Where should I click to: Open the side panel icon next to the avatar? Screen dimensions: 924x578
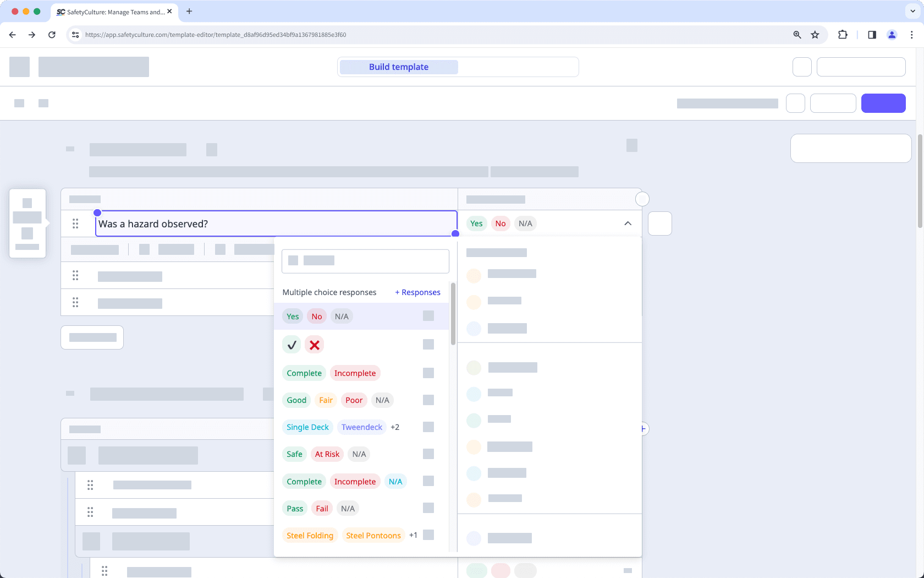point(871,34)
